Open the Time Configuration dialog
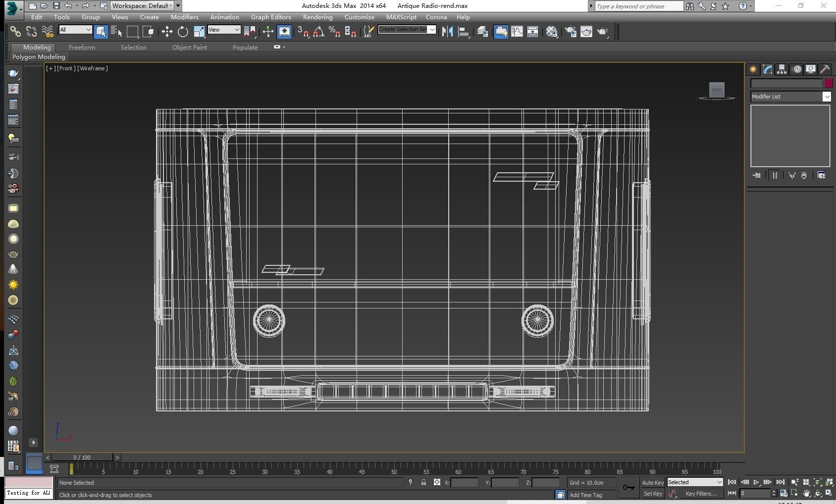The width and height of the screenshot is (836, 504). point(784,493)
